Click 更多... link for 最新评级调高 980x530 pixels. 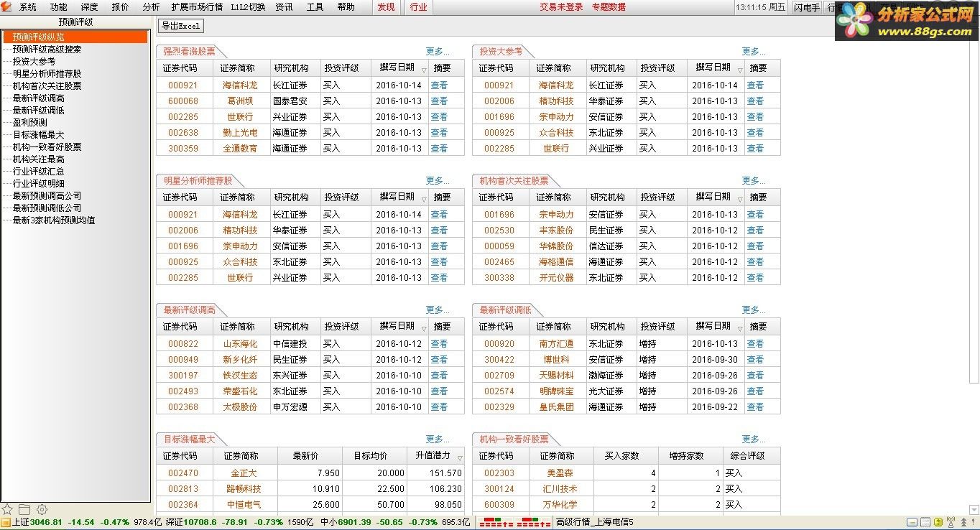pyautogui.click(x=438, y=310)
